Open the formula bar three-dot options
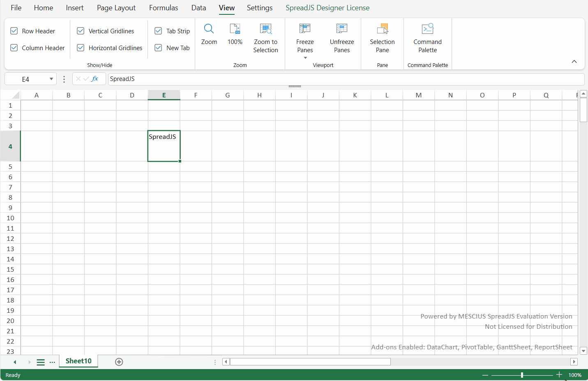This screenshot has height=381, width=588. [64, 79]
